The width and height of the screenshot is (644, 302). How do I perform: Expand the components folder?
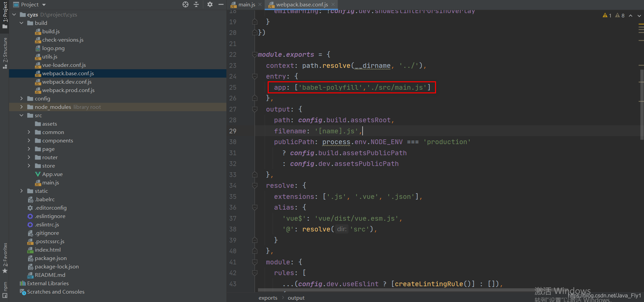[29, 140]
